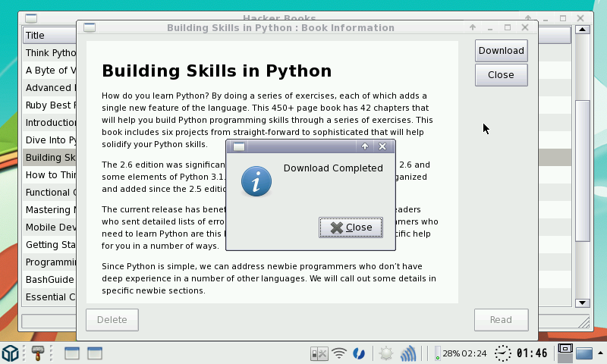This screenshot has width=607, height=364.
Task: Click the disabled Delete button
Action: point(112,320)
